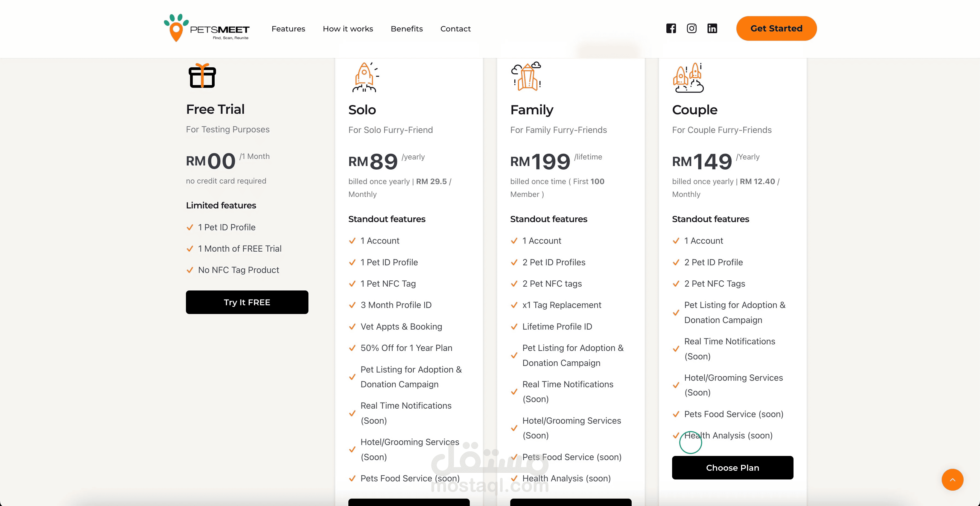Screen dimensions: 980x506
Task: Click checkmark beside Vet Appts & Booking
Action: [352, 327]
